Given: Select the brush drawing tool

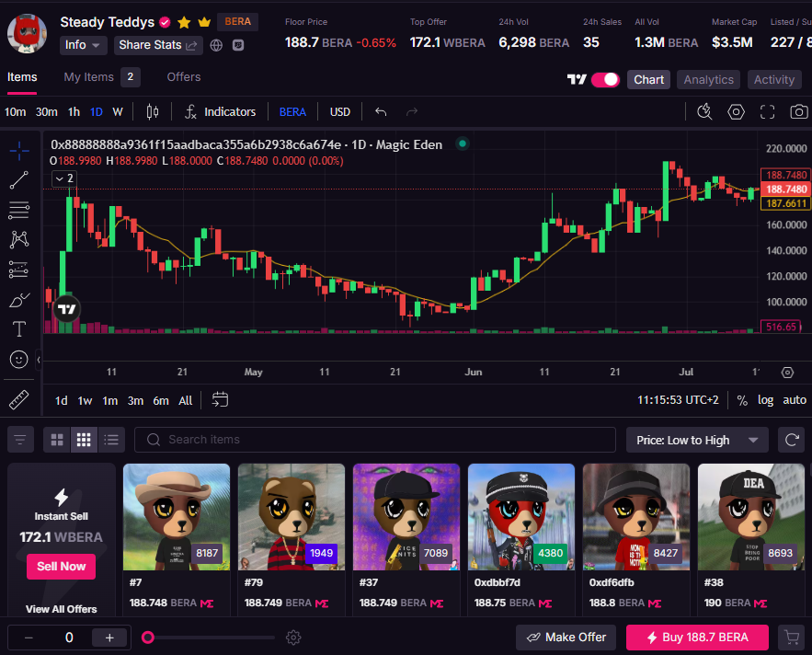Looking at the screenshot, I should click(x=19, y=300).
